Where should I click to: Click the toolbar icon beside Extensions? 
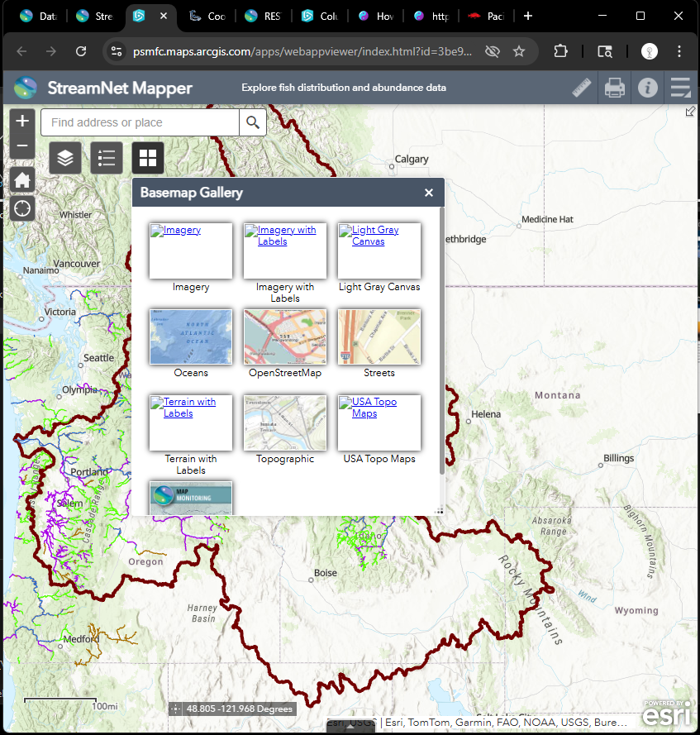tap(605, 51)
